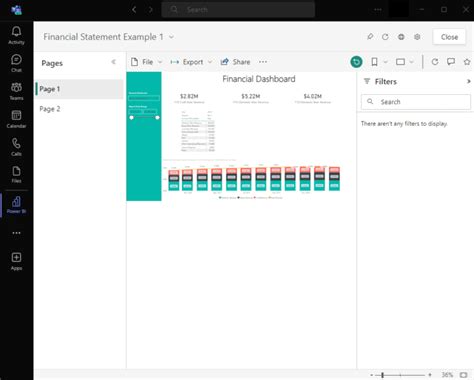Collapse the Pages pane
This screenshot has height=380, width=474.
click(114, 62)
